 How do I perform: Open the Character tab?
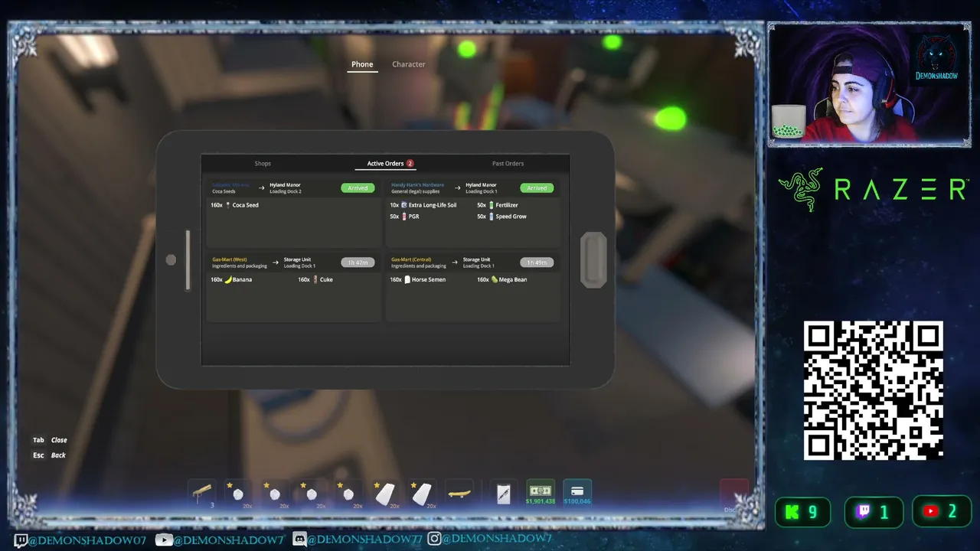tap(409, 64)
